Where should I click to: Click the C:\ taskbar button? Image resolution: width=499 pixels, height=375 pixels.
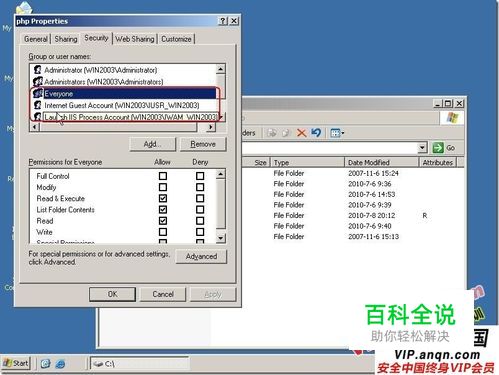(x=139, y=364)
